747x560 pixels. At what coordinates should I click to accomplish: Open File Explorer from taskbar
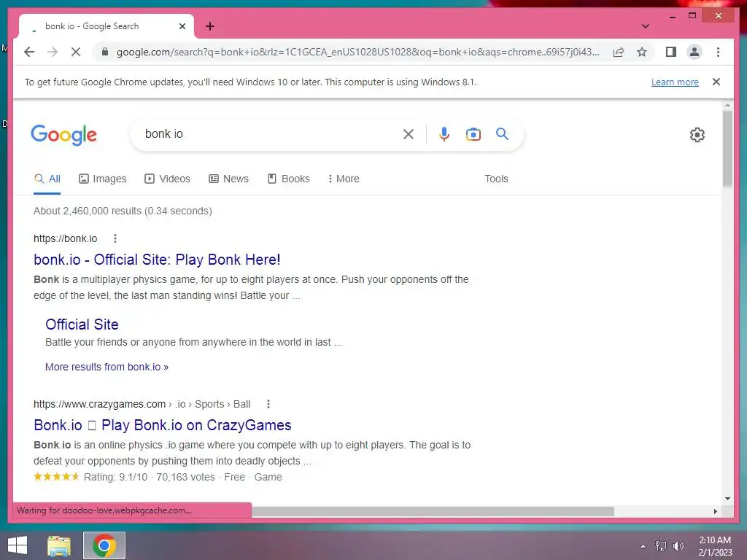pyautogui.click(x=59, y=546)
